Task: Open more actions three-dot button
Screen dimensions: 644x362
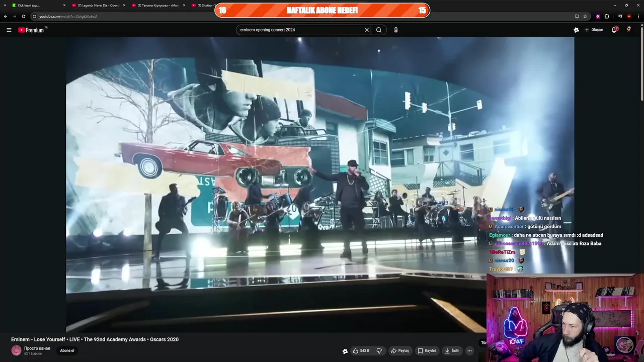Action: pos(469,350)
